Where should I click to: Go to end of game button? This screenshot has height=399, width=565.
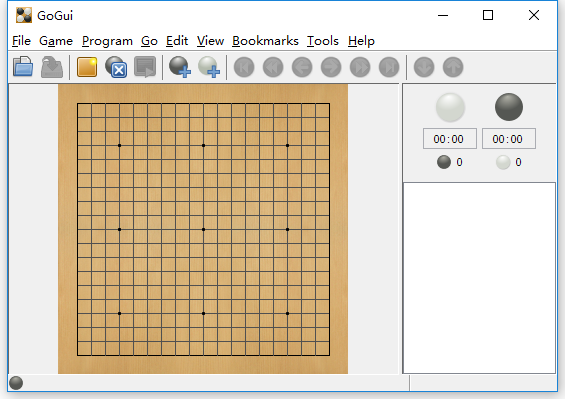tap(389, 67)
